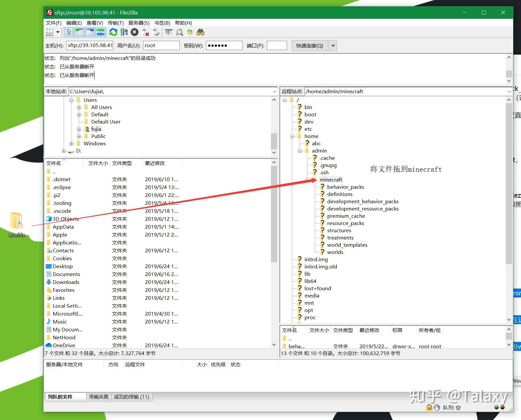
Task: Switch to 传输失败 tab
Action: (x=99, y=397)
